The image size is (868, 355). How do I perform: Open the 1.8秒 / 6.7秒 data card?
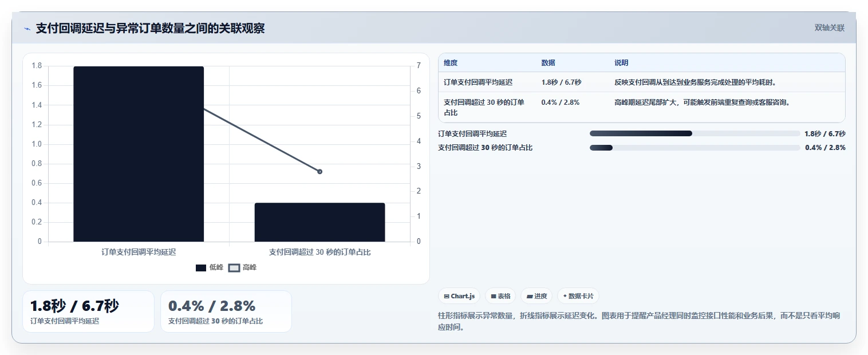[x=88, y=311]
